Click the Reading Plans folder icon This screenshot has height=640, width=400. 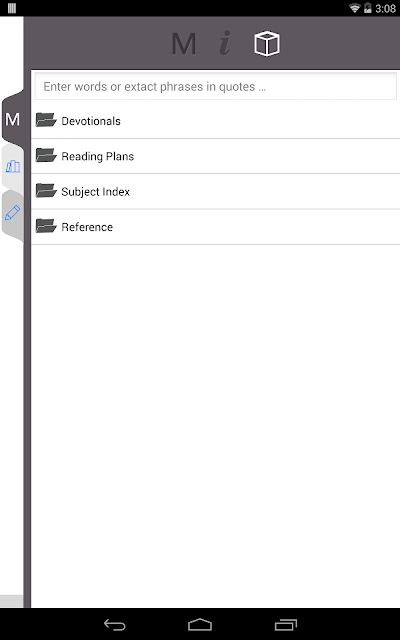pos(46,156)
